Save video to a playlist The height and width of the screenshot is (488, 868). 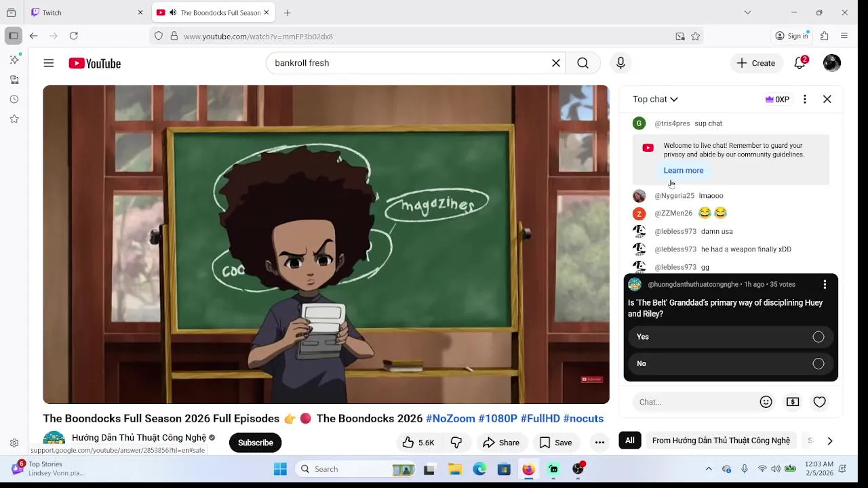pyautogui.click(x=555, y=443)
